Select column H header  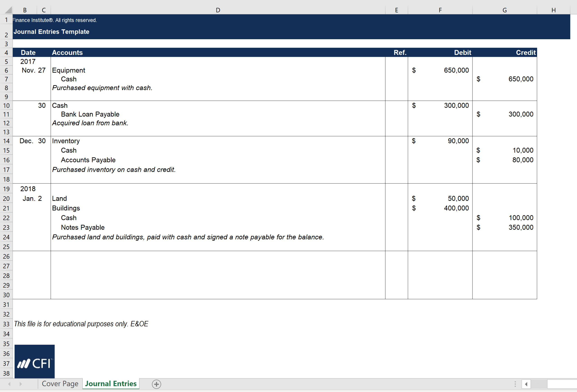pyautogui.click(x=553, y=10)
